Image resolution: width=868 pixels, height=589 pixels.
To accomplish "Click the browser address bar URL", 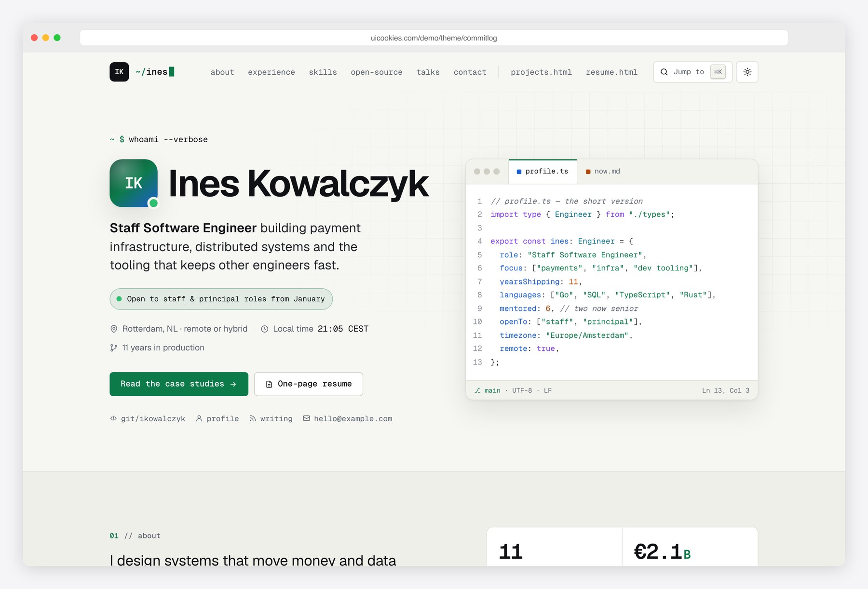I will click(x=434, y=38).
